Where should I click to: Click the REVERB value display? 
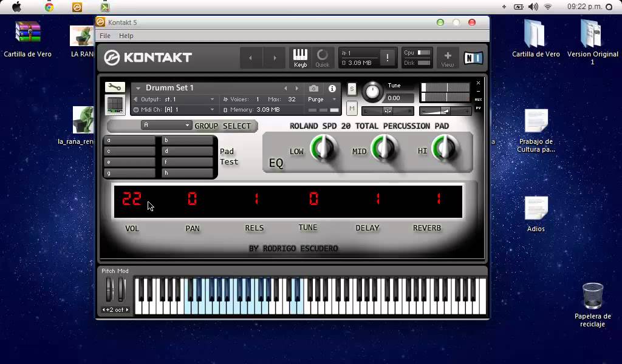(439, 198)
